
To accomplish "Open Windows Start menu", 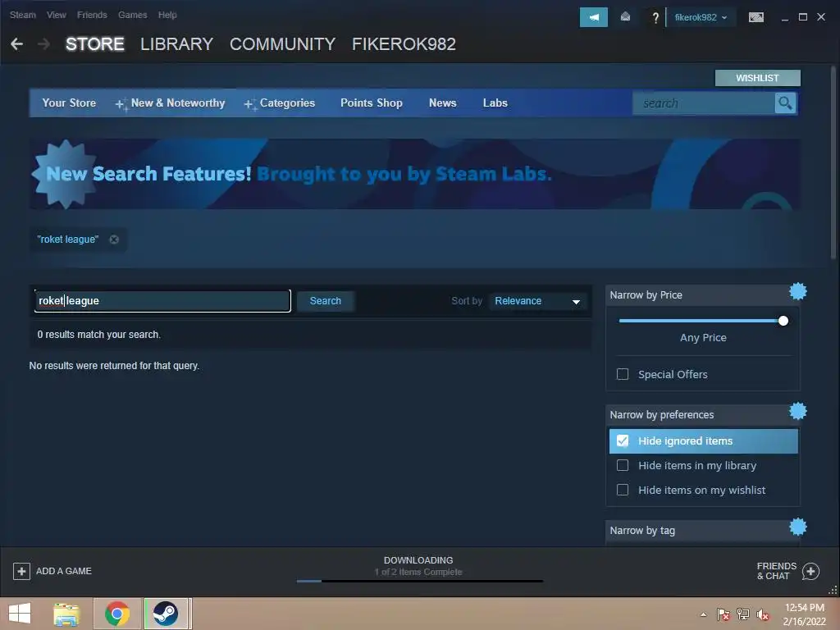I will point(20,614).
